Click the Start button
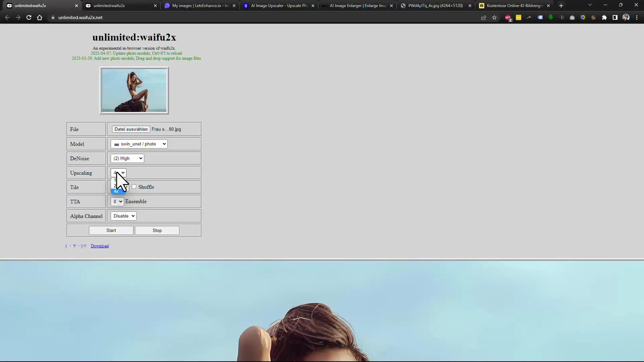Viewport: 644px width, 362px height. click(x=111, y=230)
